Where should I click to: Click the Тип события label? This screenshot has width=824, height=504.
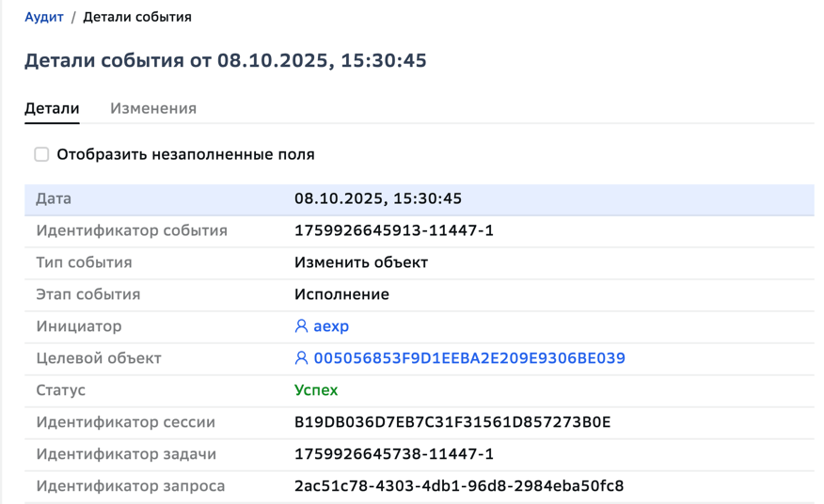[84, 262]
